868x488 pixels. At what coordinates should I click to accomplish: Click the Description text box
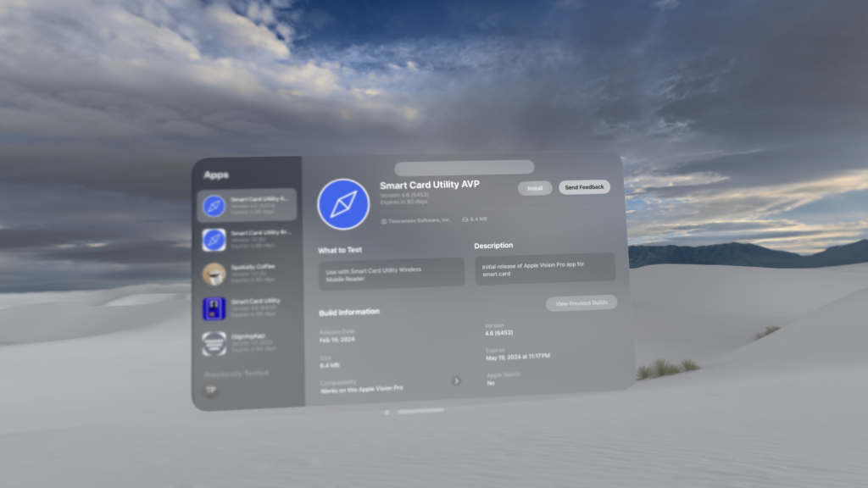pos(545,269)
